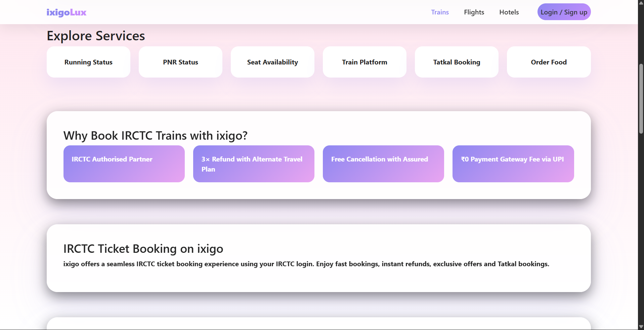This screenshot has width=644, height=330.
Task: Click the ixigoLux logo
Action: coord(66,12)
